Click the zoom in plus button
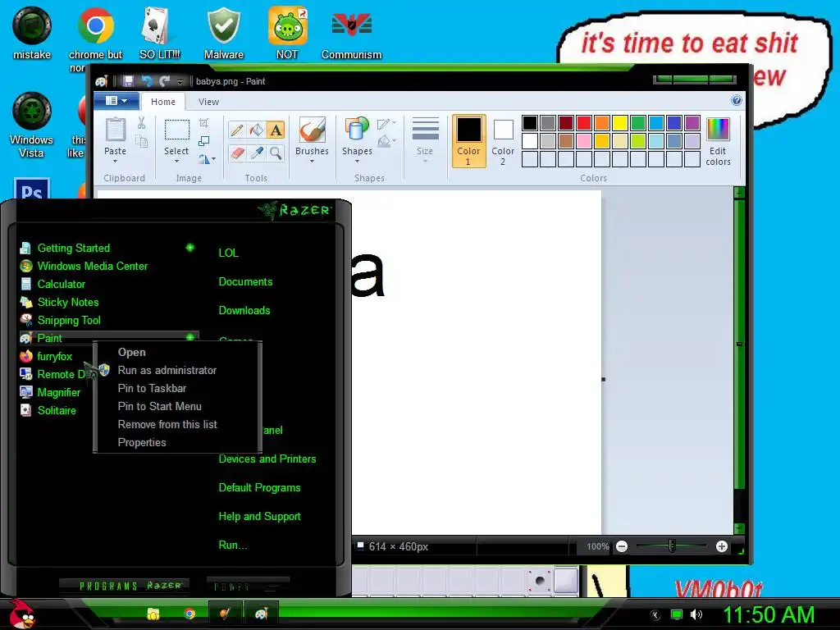This screenshot has height=630, width=840. [722, 546]
